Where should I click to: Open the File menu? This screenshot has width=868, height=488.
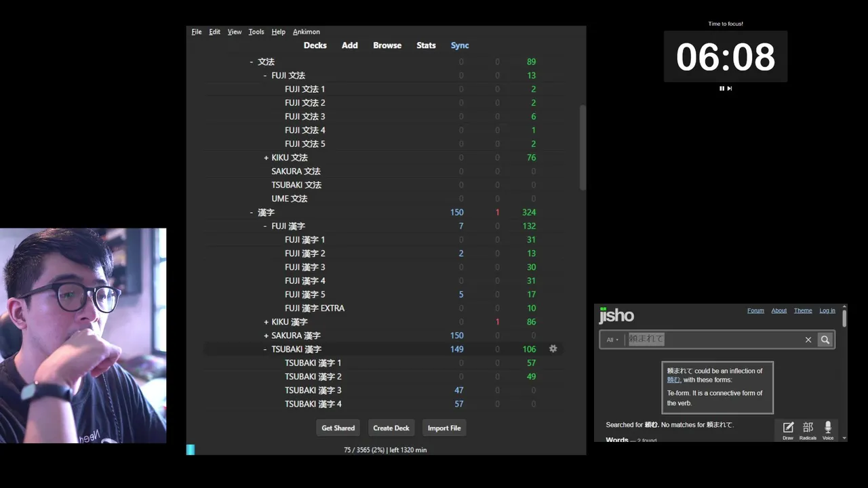point(197,32)
